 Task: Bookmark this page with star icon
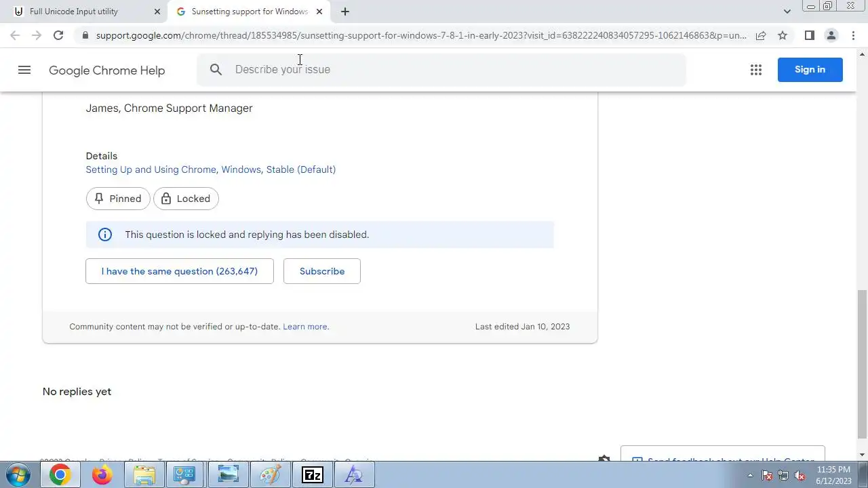coord(783,35)
